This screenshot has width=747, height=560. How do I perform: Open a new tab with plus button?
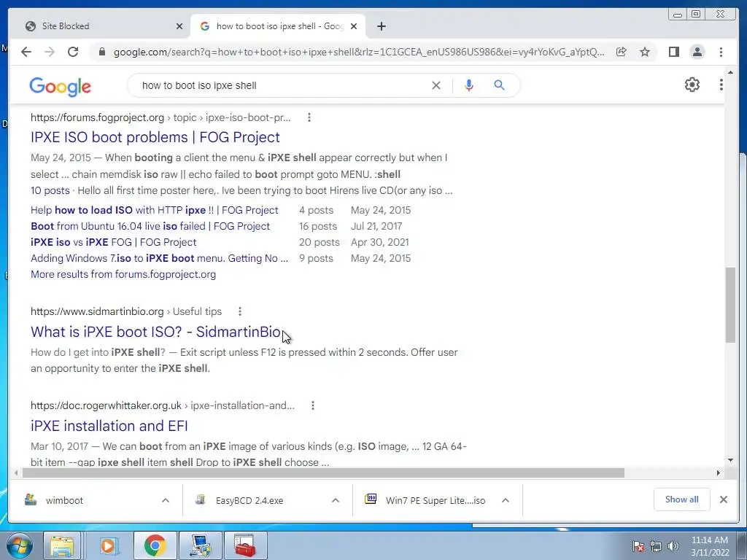381,26
